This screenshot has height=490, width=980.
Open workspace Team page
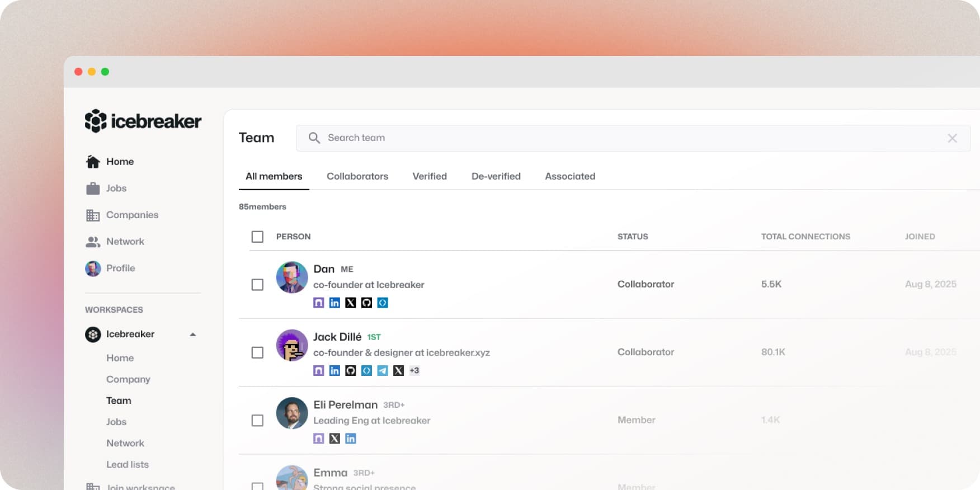[119, 401]
